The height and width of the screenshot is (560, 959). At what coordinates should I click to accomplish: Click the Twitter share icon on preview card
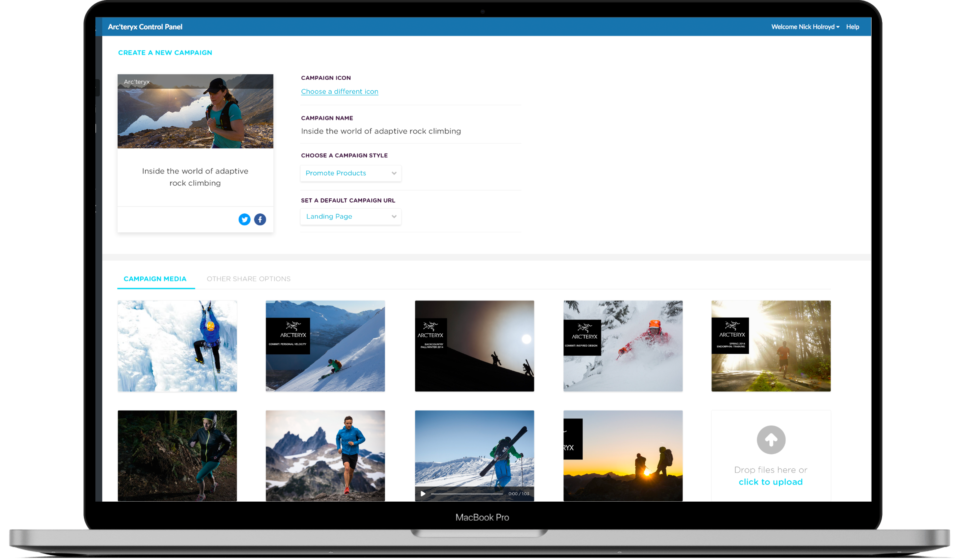tap(244, 219)
